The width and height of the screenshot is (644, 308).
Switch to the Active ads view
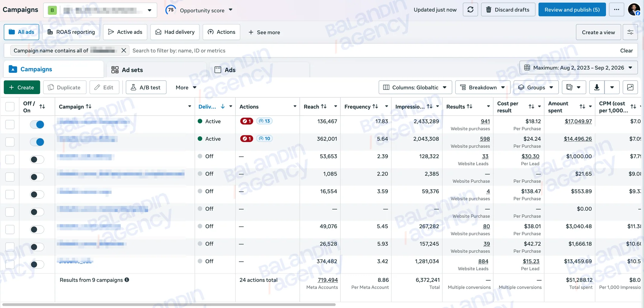coord(125,32)
